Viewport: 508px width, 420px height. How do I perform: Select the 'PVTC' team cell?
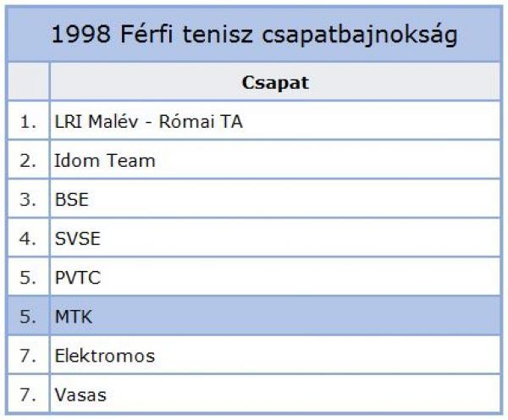(275, 277)
